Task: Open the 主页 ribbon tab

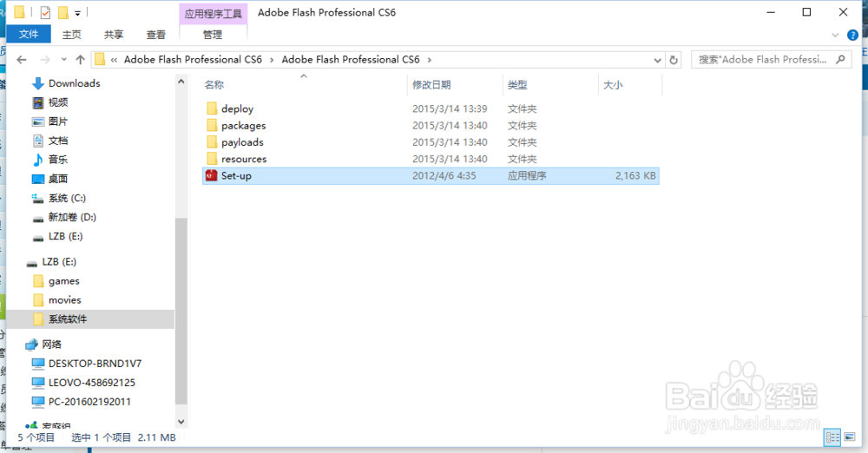Action: 71,35
